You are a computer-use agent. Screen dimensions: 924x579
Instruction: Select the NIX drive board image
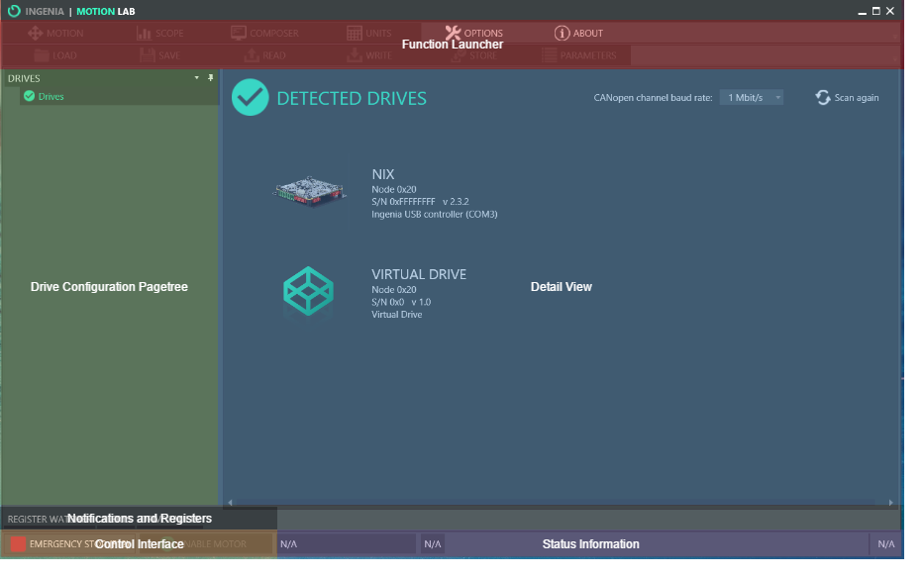pos(310,191)
